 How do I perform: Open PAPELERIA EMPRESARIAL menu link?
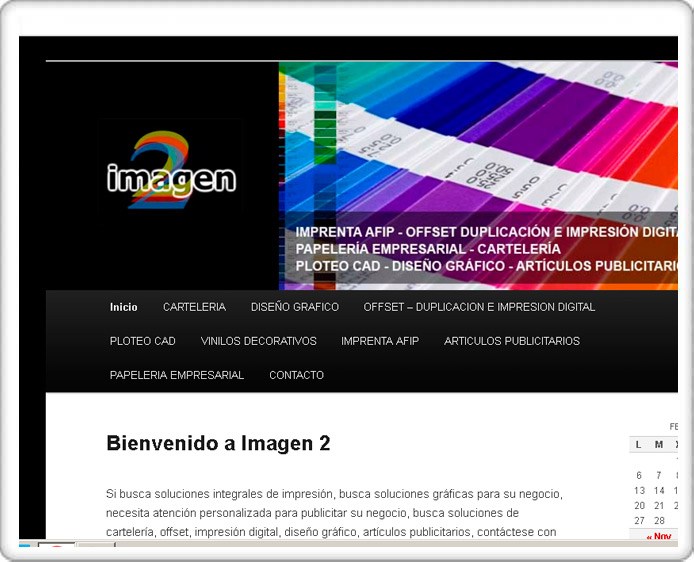177,375
